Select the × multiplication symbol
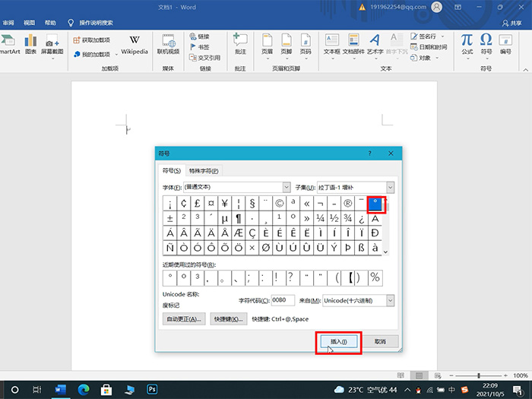 [x=252, y=247]
